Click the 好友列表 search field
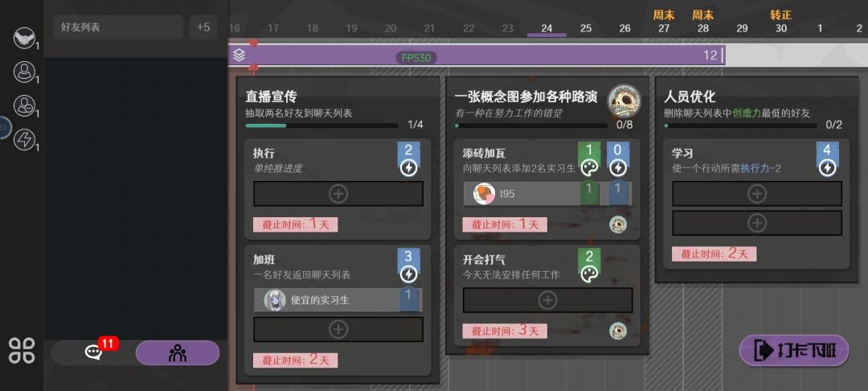 (118, 27)
